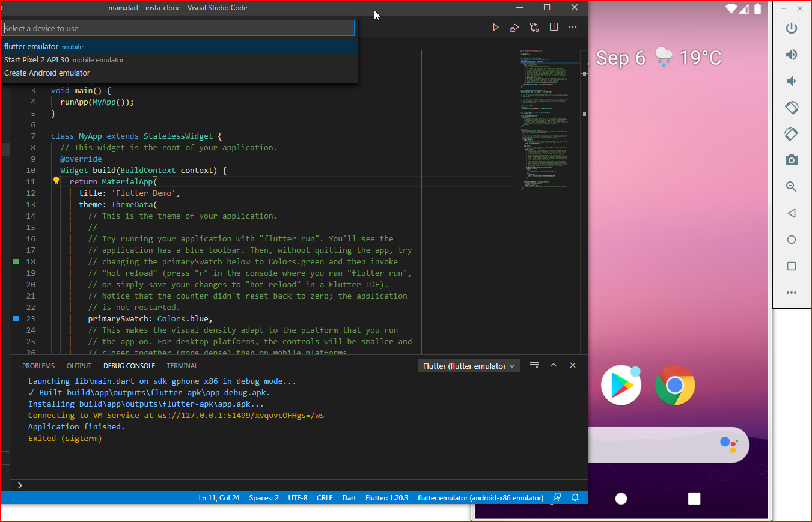Click 'runApp(MyApp());' on line 4
Image resolution: width=812 pixels, height=522 pixels.
click(x=97, y=102)
